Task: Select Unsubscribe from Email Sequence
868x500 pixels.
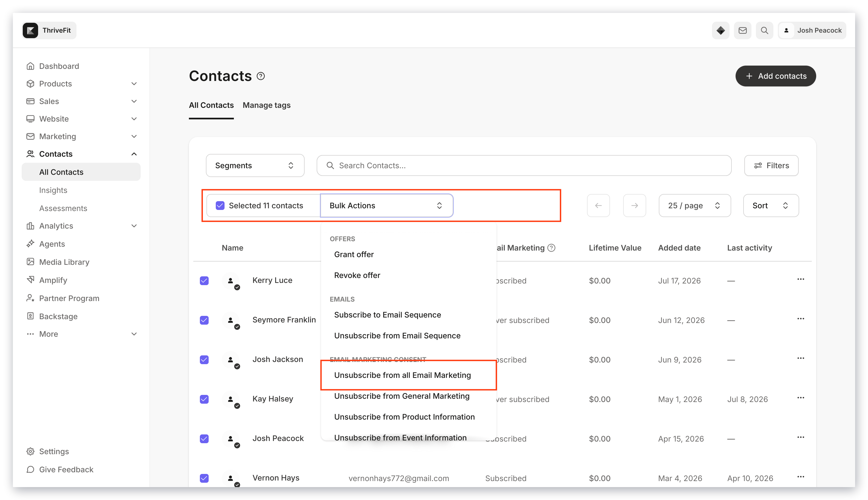Action: point(397,336)
